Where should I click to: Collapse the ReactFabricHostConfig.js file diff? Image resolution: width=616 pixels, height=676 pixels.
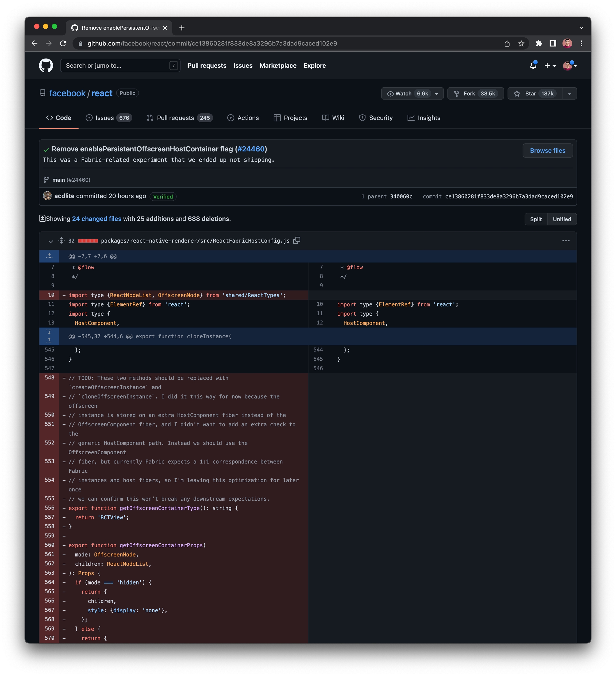tap(51, 241)
